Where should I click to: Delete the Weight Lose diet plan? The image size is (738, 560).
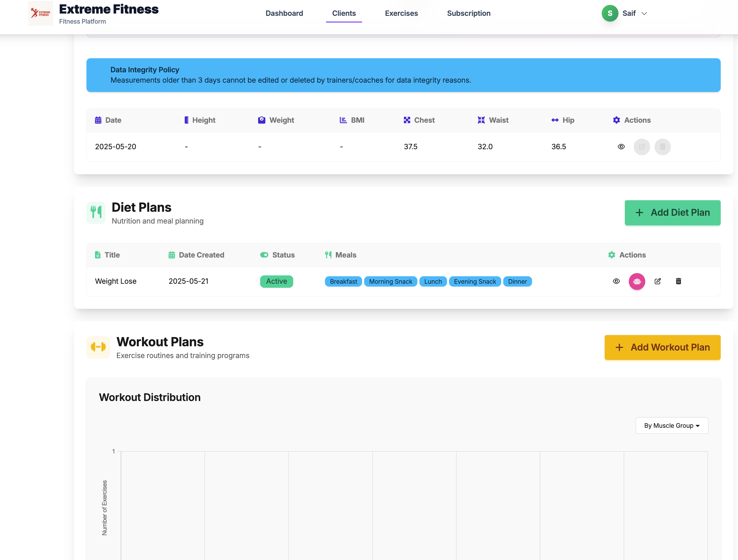(x=678, y=281)
